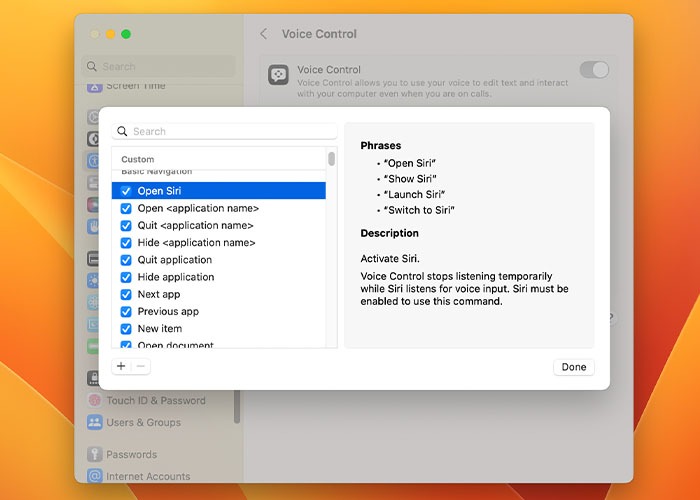Viewport: 700px width, 500px height.
Task: Select the Hide application command text
Action: tap(175, 277)
